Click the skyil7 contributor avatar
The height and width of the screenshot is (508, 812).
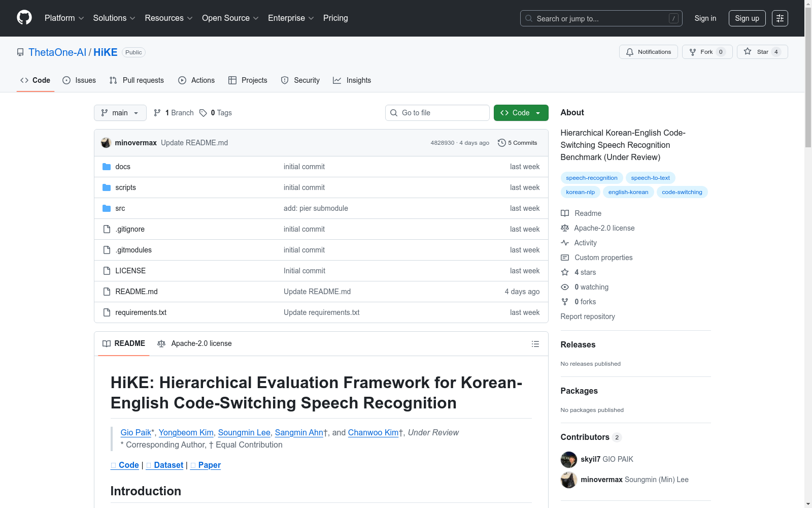pos(568,459)
